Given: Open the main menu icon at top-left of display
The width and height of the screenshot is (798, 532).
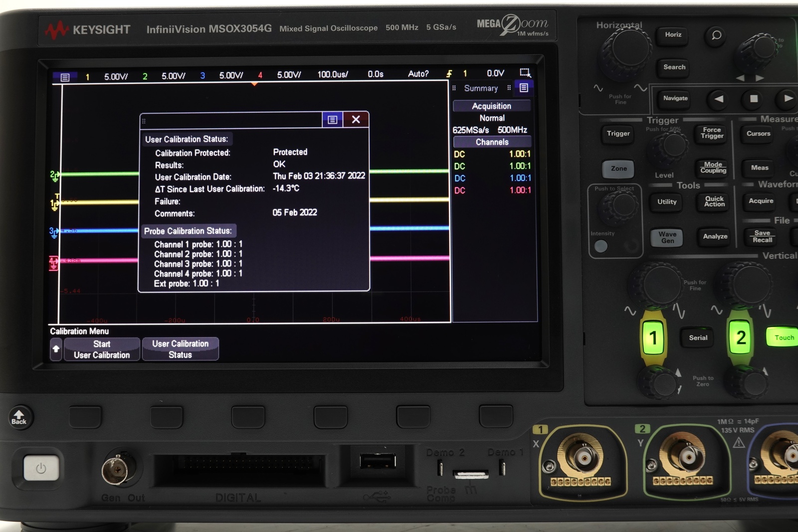Looking at the screenshot, I should point(65,77).
